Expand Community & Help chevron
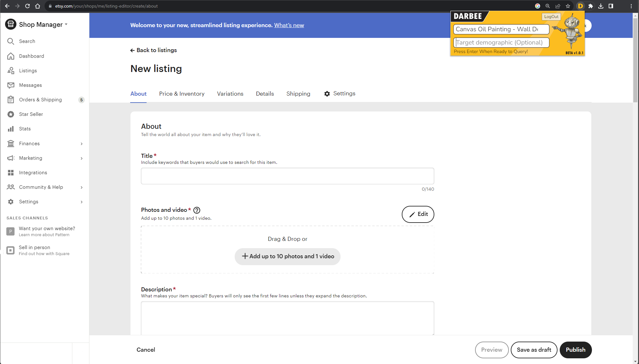This screenshot has height=364, width=639. (x=81, y=187)
